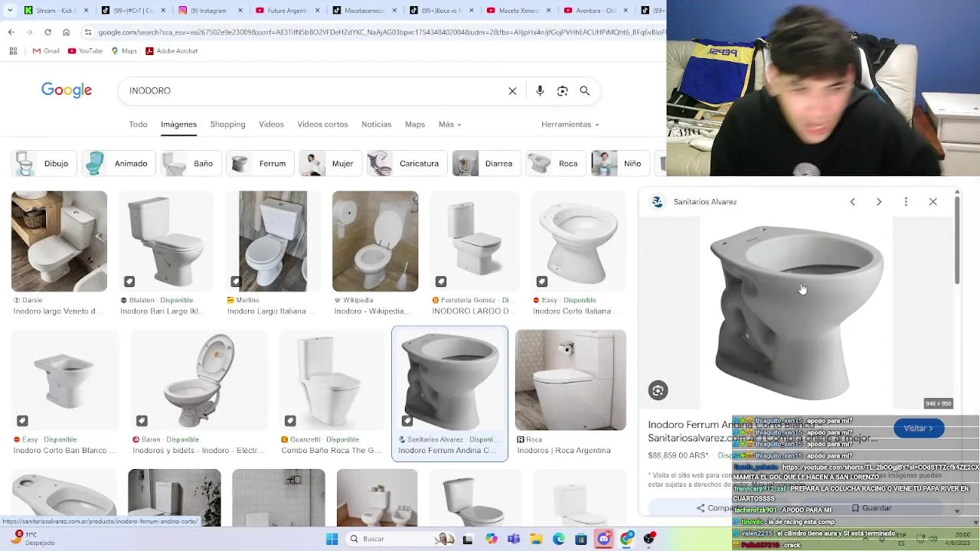Search within previewed image using Lens button
Viewport: 980px width, 551px height.
pos(658,391)
